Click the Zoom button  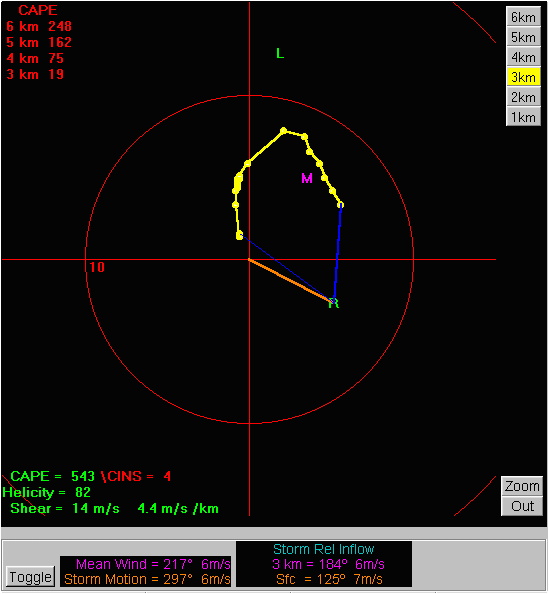(522, 486)
